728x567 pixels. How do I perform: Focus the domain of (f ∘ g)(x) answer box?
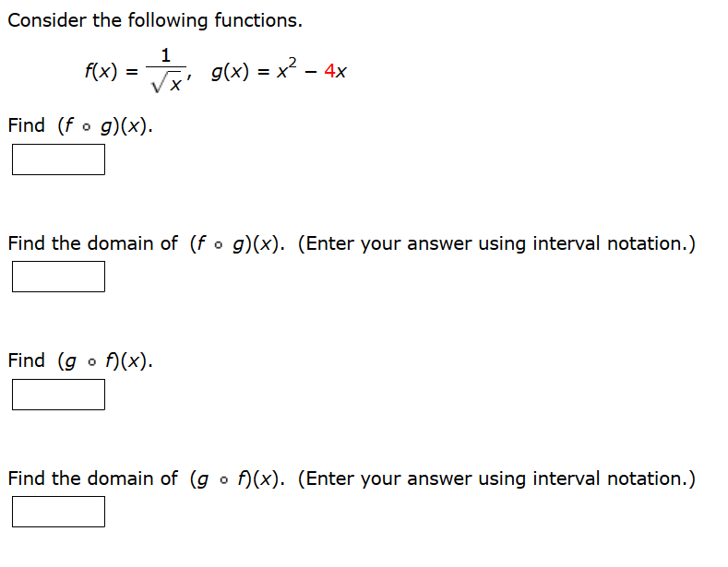(58, 277)
